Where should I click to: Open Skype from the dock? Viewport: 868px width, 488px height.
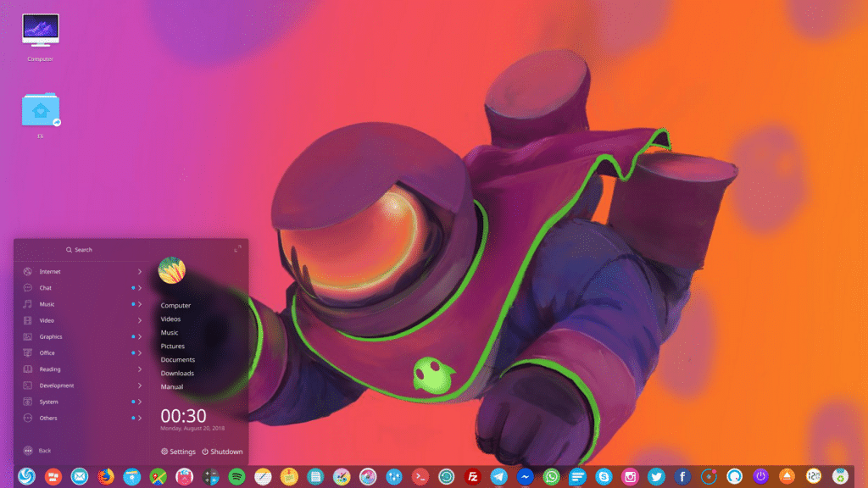click(x=604, y=476)
